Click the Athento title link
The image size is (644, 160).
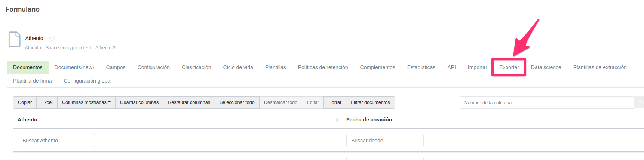(x=34, y=38)
